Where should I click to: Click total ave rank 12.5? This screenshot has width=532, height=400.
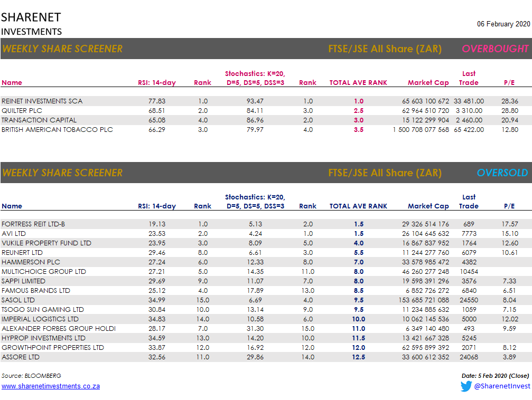click(359, 357)
